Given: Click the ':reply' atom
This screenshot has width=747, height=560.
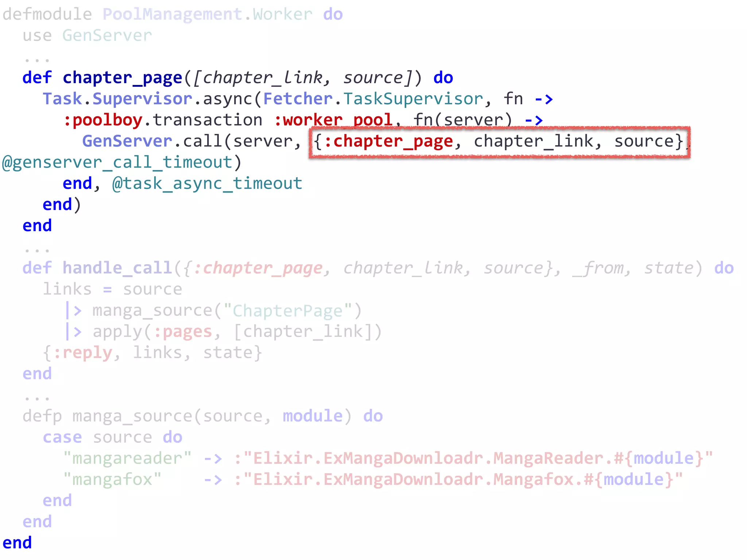Looking at the screenshot, I should (x=82, y=353).
